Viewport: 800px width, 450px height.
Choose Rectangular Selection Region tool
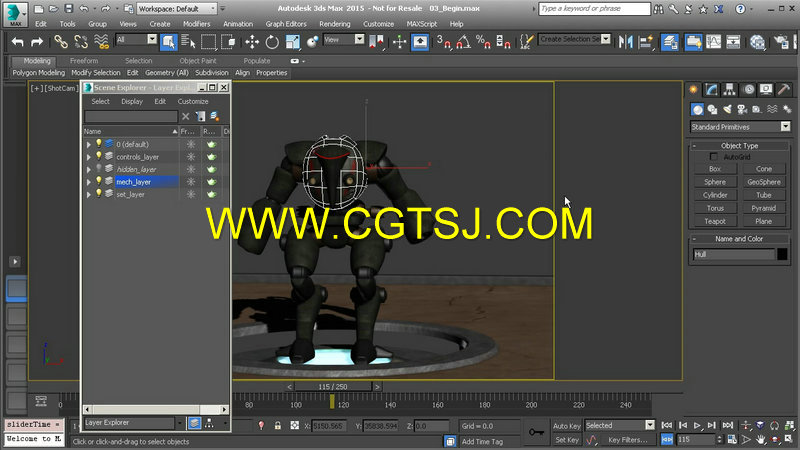[208, 42]
